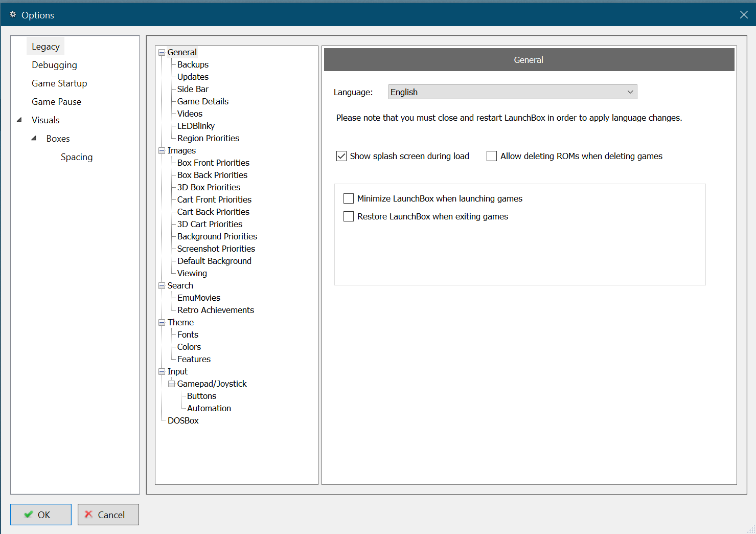756x534 pixels.
Task: Select Colors under Theme
Action: point(189,347)
